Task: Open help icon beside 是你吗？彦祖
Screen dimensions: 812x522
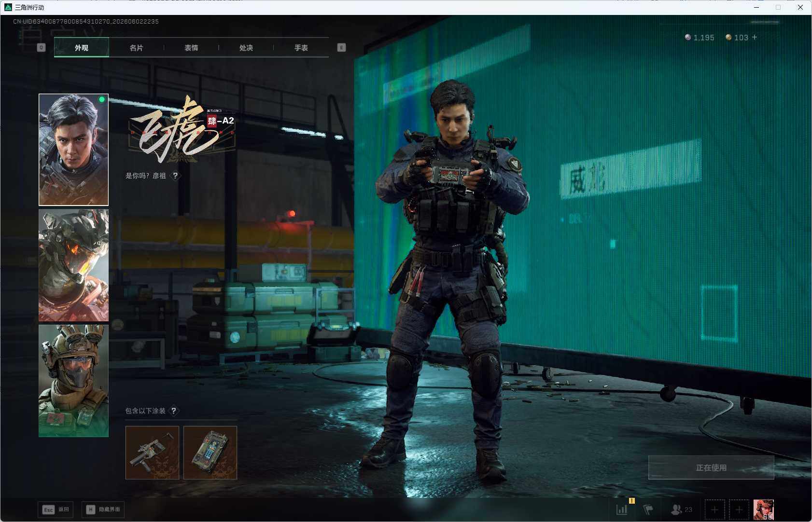Action: (x=175, y=176)
